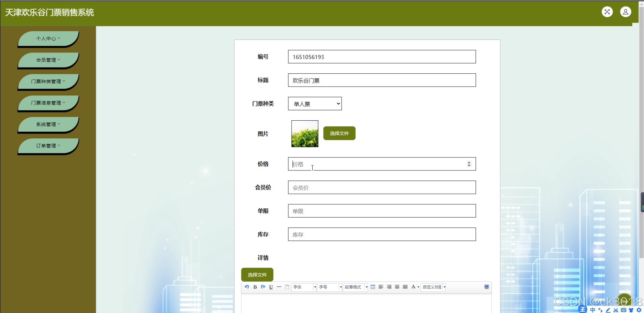This screenshot has height=313, width=644.
Task: Open the IME skin shirt icon
Action: 631,310
